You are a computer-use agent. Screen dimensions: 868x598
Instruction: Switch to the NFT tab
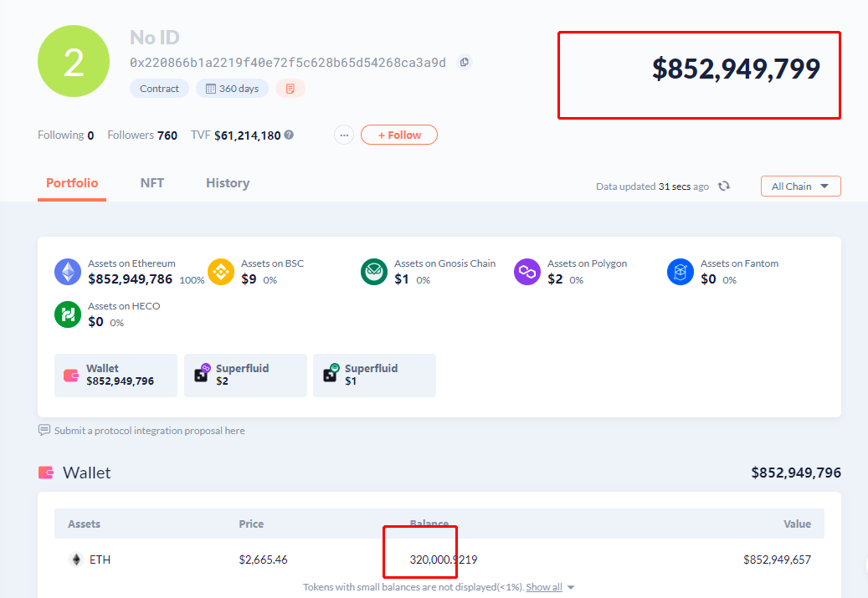(x=152, y=183)
